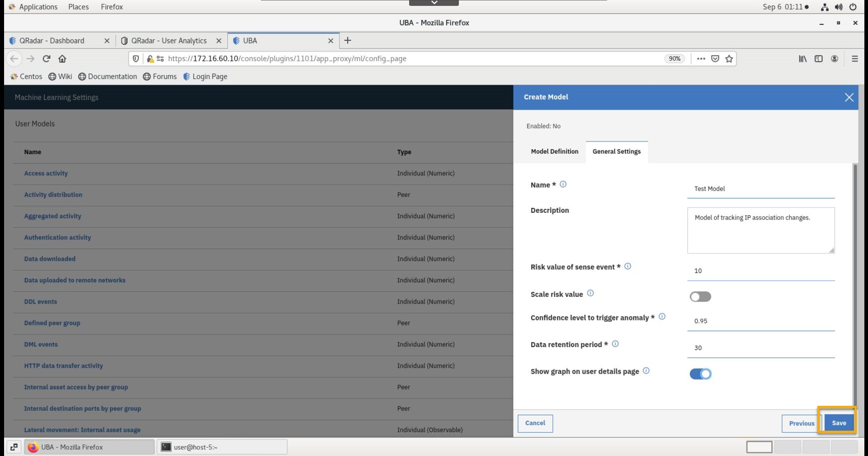The image size is (868, 456).
Task: Click the Data retention period field showing 30
Action: (x=761, y=348)
